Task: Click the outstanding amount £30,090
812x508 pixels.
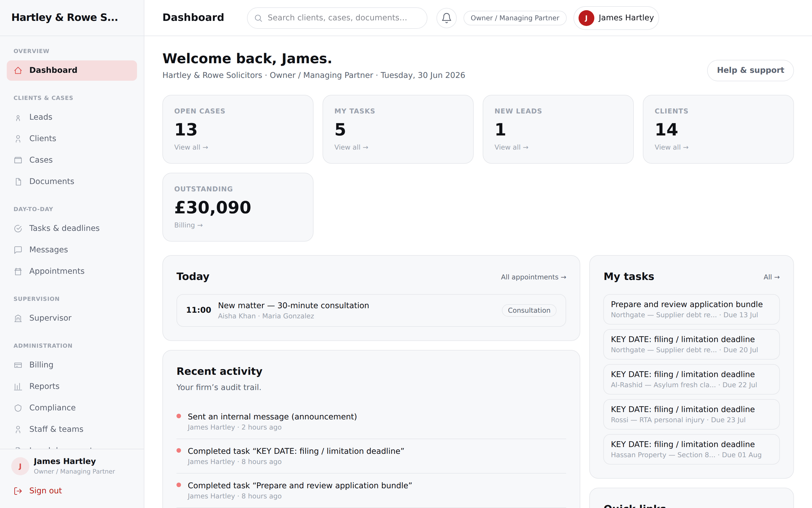Action: pyautogui.click(x=213, y=208)
